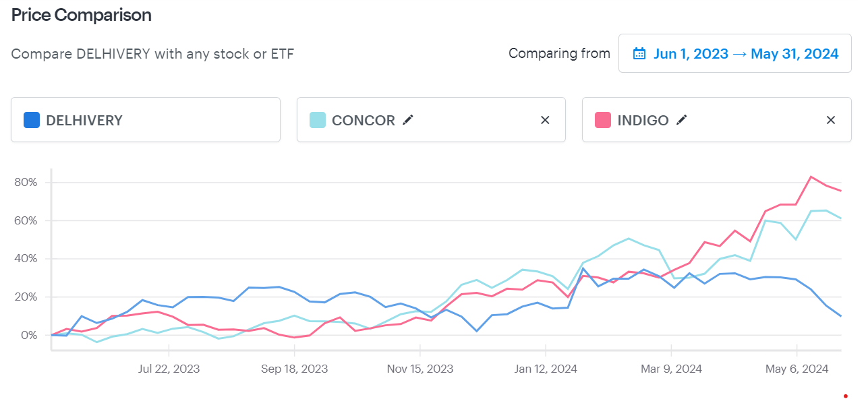
Task: Click the Comparing from label
Action: [x=559, y=53]
